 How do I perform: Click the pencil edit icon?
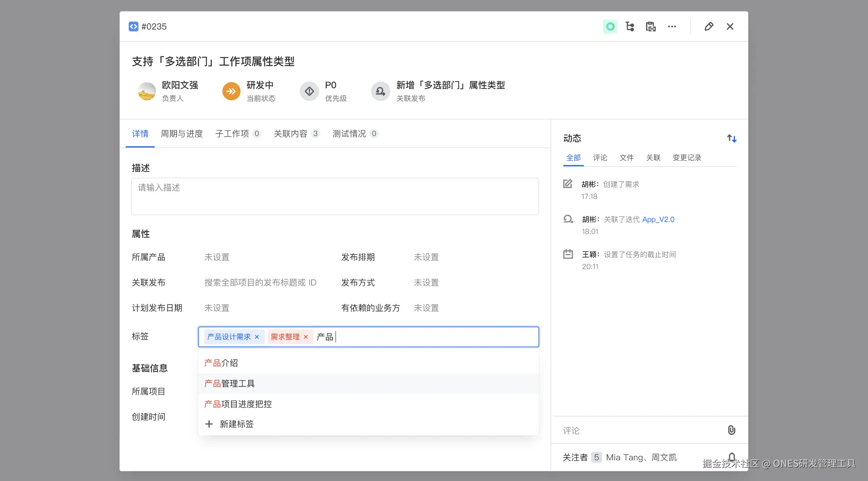click(709, 26)
